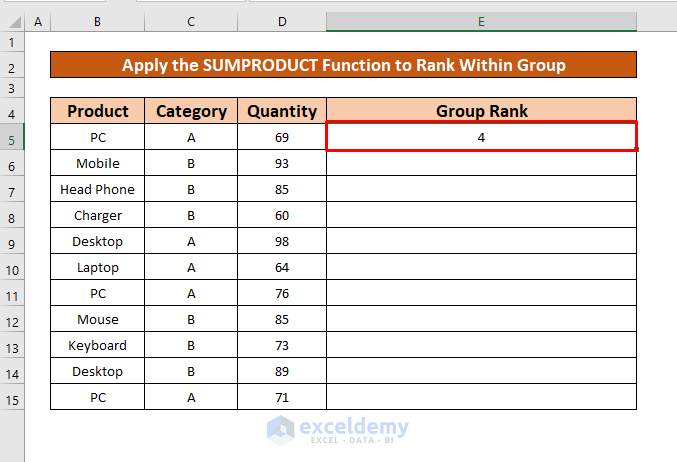This screenshot has width=677, height=462.
Task: Select category B cell in Keyboard row
Action: [191, 345]
